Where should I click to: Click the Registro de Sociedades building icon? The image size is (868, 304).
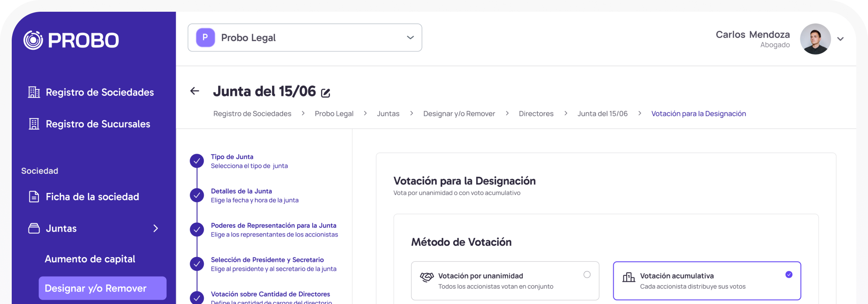[34, 92]
